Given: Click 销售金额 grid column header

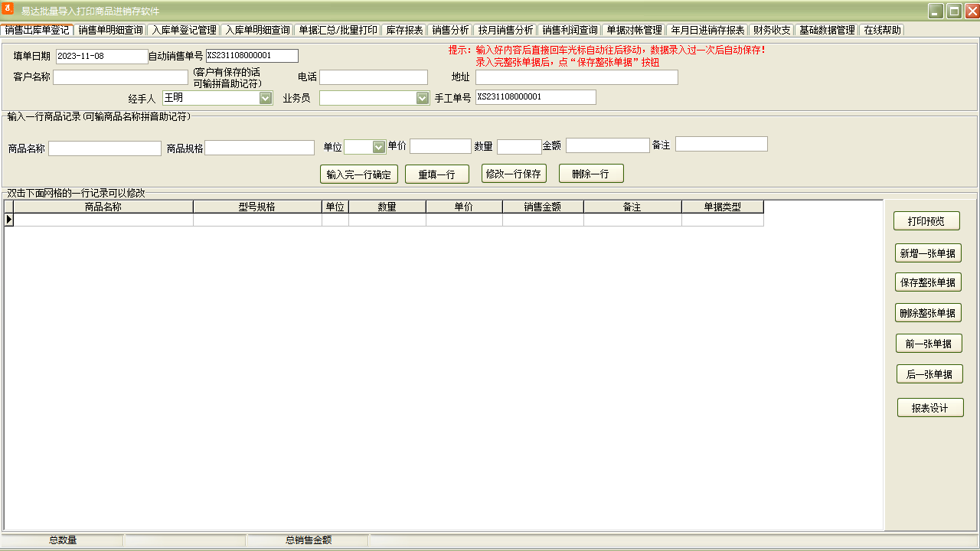Looking at the screenshot, I should (x=543, y=207).
